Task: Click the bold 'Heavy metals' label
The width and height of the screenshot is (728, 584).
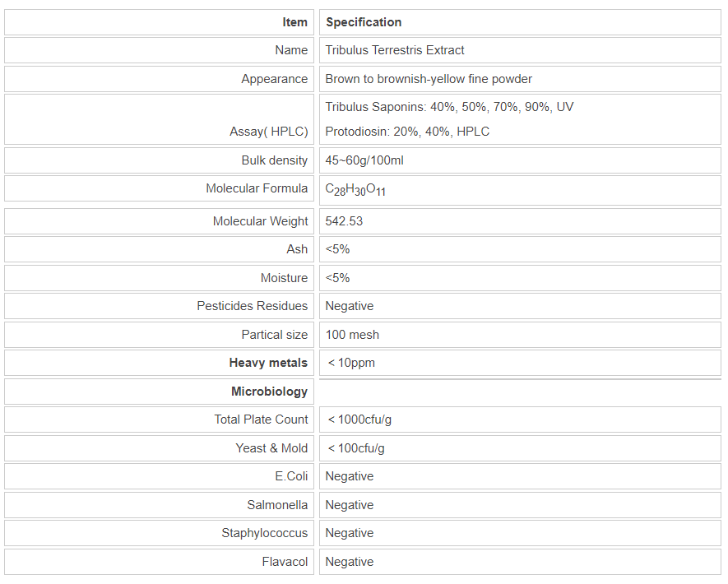Action: pos(268,363)
